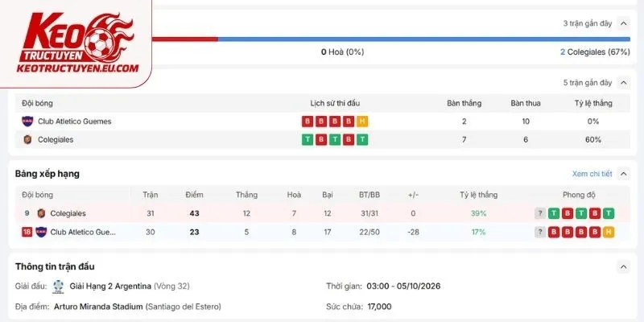Open the 'Xem chi tiết' link
Screen dimensions: 644x322
coord(592,174)
